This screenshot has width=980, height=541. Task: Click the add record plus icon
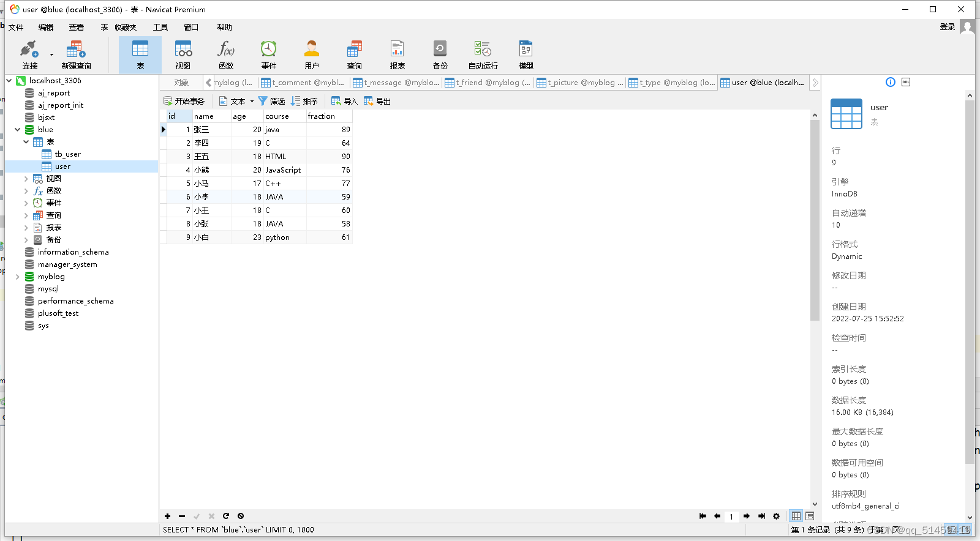pyautogui.click(x=167, y=516)
